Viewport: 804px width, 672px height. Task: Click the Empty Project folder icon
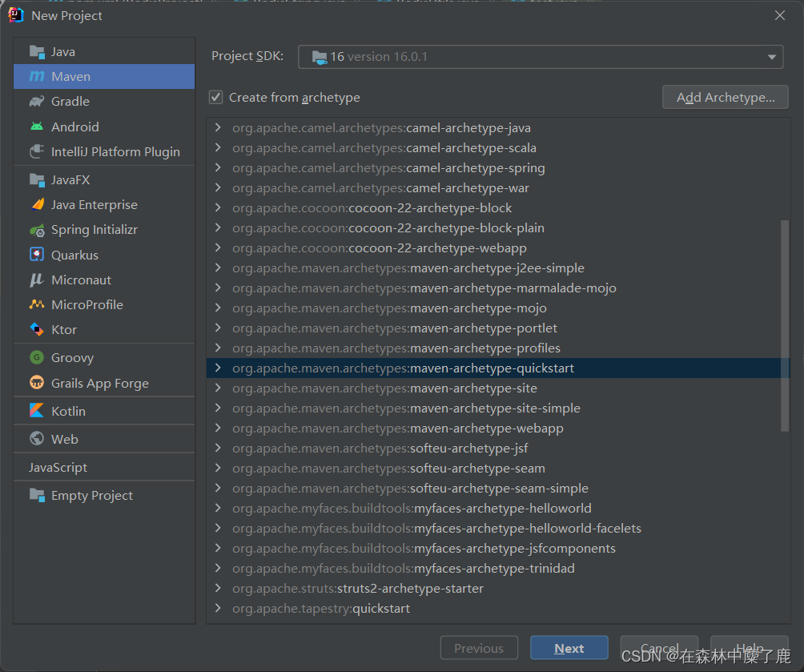37,496
